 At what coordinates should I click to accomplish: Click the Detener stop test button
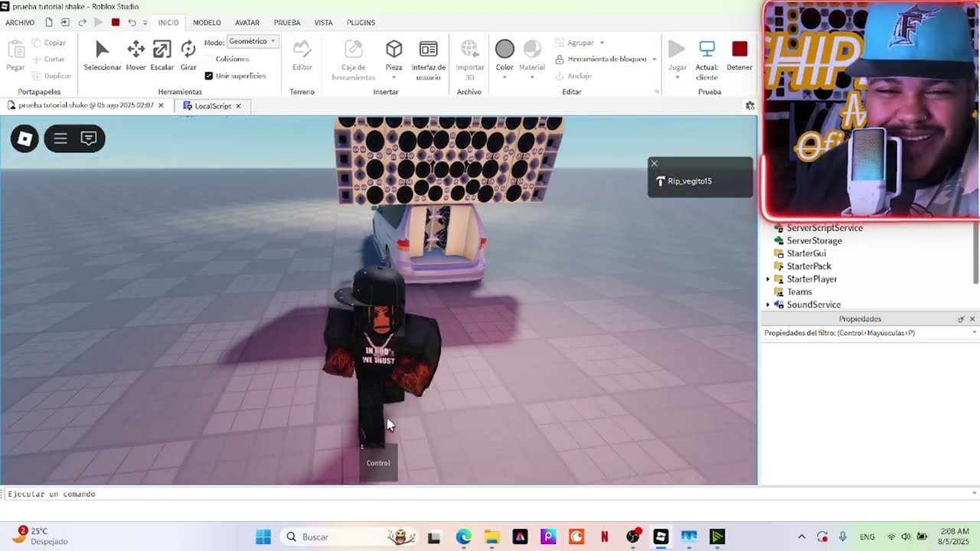[x=740, y=55]
